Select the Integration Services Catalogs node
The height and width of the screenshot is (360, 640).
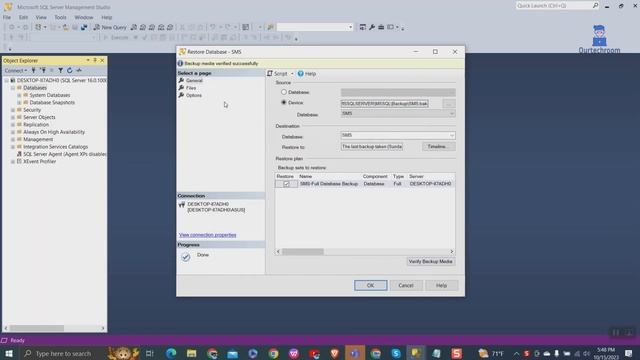point(56,147)
